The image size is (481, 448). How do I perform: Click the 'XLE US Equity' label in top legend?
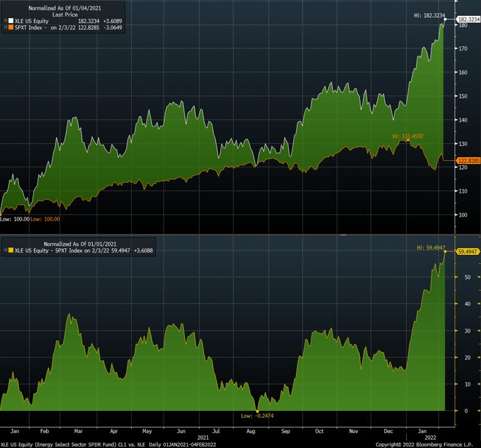point(31,21)
